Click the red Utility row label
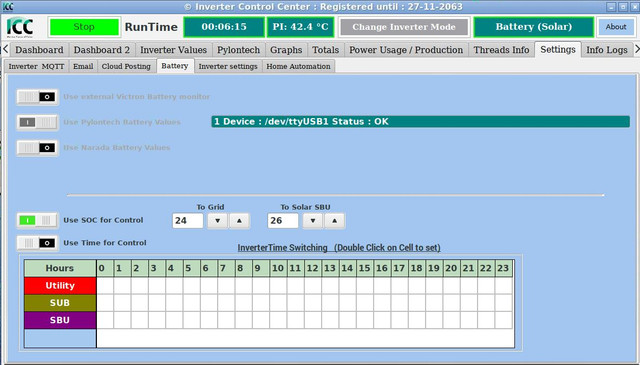Image resolution: width=640 pixels, height=365 pixels. [60, 286]
